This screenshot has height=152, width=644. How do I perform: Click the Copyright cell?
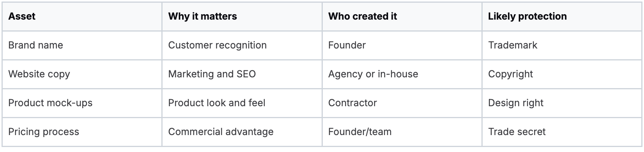(x=562, y=74)
